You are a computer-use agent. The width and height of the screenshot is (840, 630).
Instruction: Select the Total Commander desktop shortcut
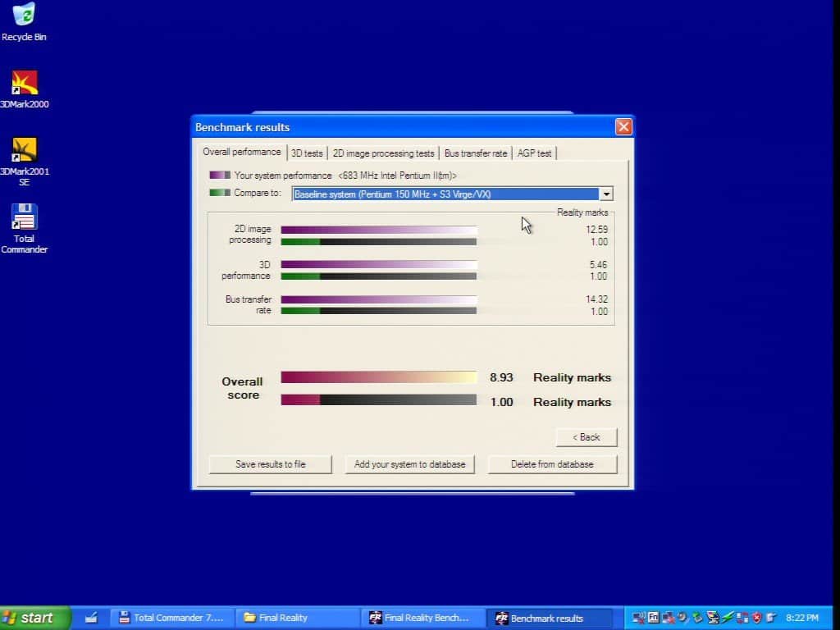click(x=24, y=228)
